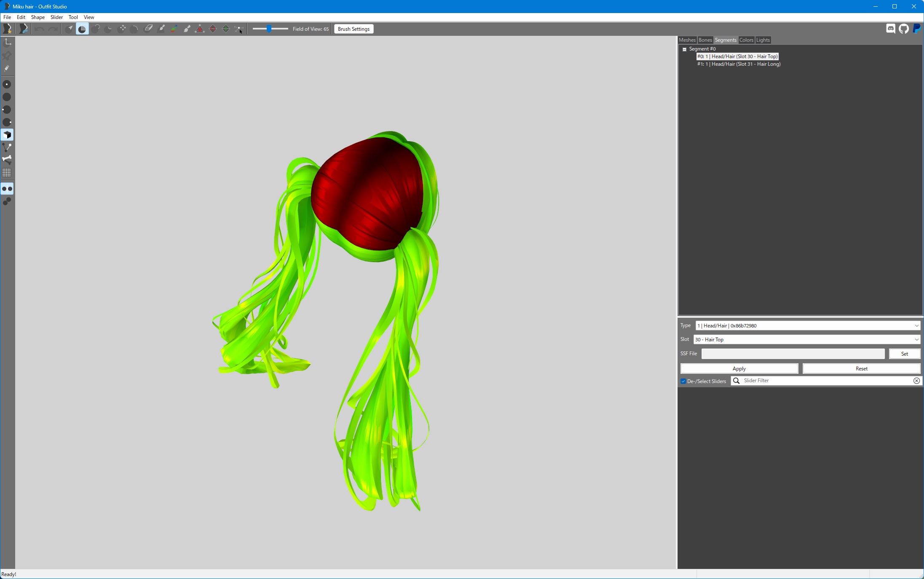Click the pencil vertex edit icon
This screenshot has width=924, height=579.
pyautogui.click(x=7, y=68)
